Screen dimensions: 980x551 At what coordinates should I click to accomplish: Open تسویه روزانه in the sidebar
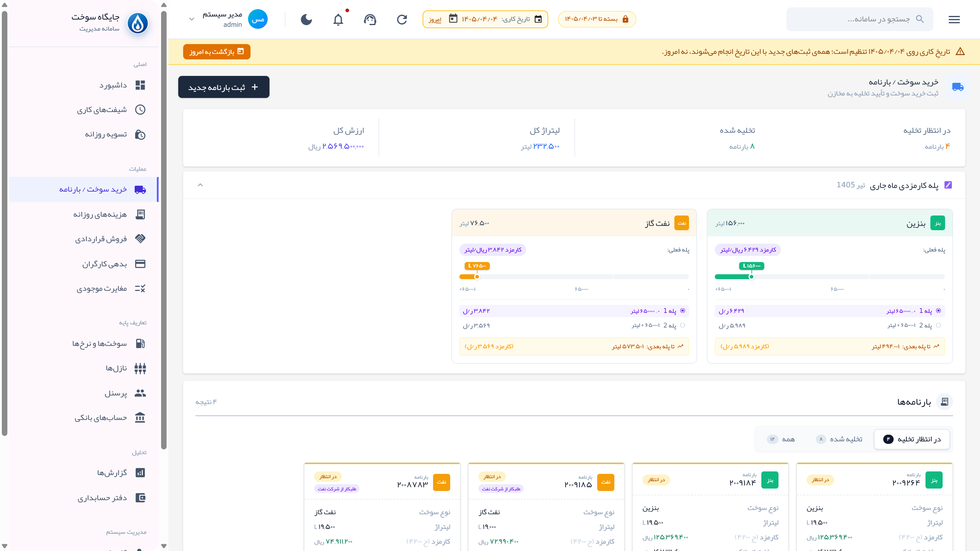84,135
